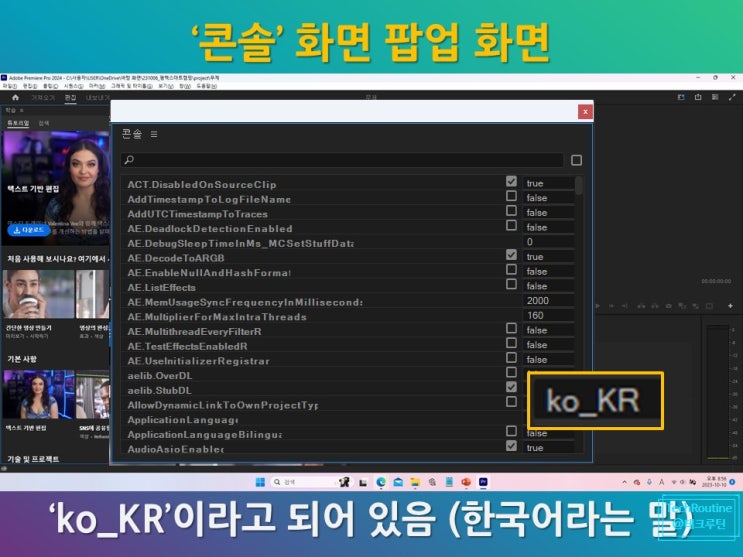
Task: Open the Windows Start menu
Action: [260, 482]
